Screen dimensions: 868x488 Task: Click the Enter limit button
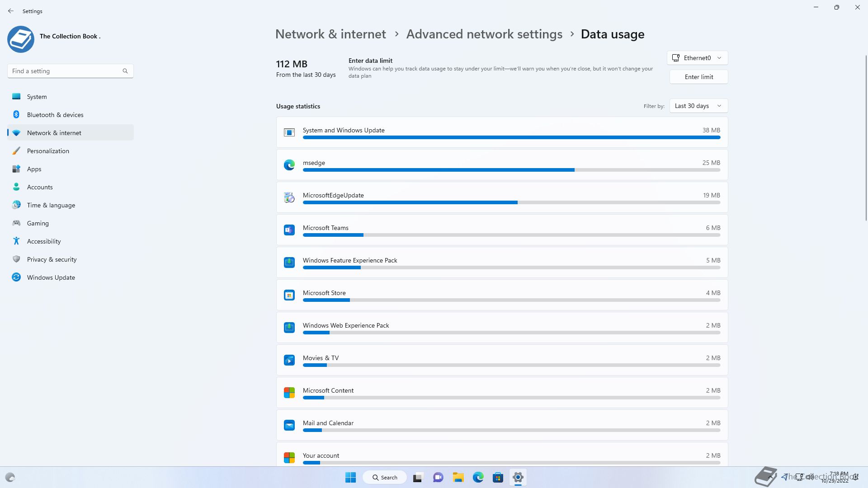click(698, 77)
